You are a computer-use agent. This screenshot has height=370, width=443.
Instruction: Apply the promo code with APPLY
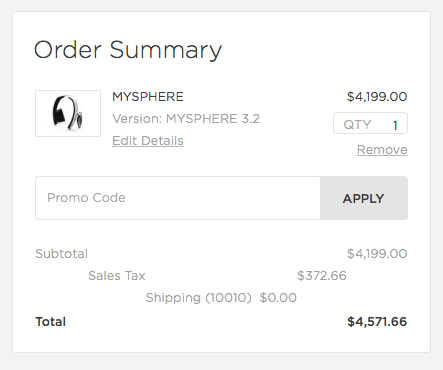point(364,198)
